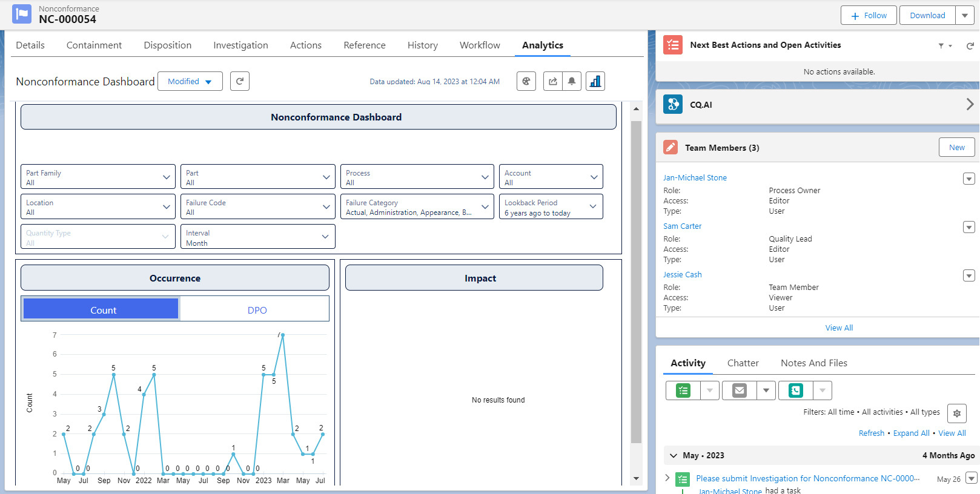
Task: Click the dashboard share icon
Action: click(x=553, y=81)
